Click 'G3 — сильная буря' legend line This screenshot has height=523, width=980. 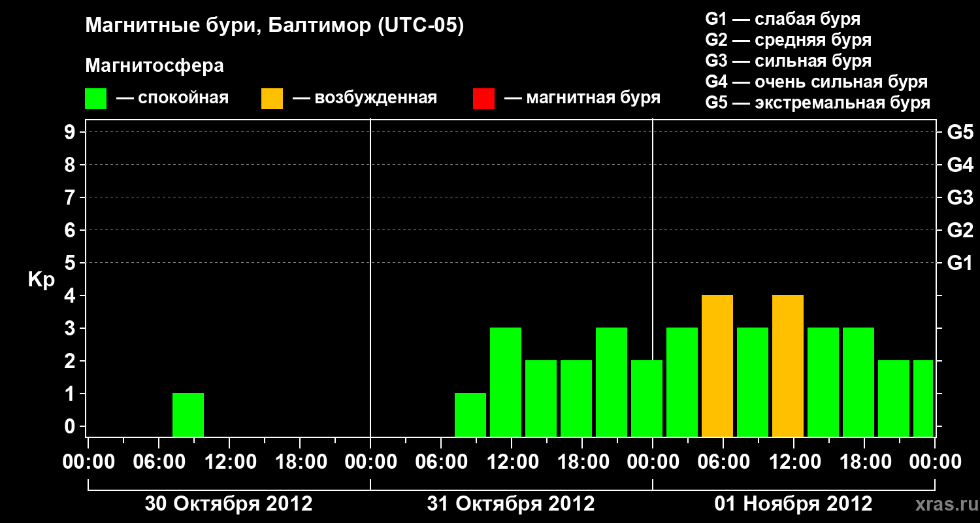(789, 61)
